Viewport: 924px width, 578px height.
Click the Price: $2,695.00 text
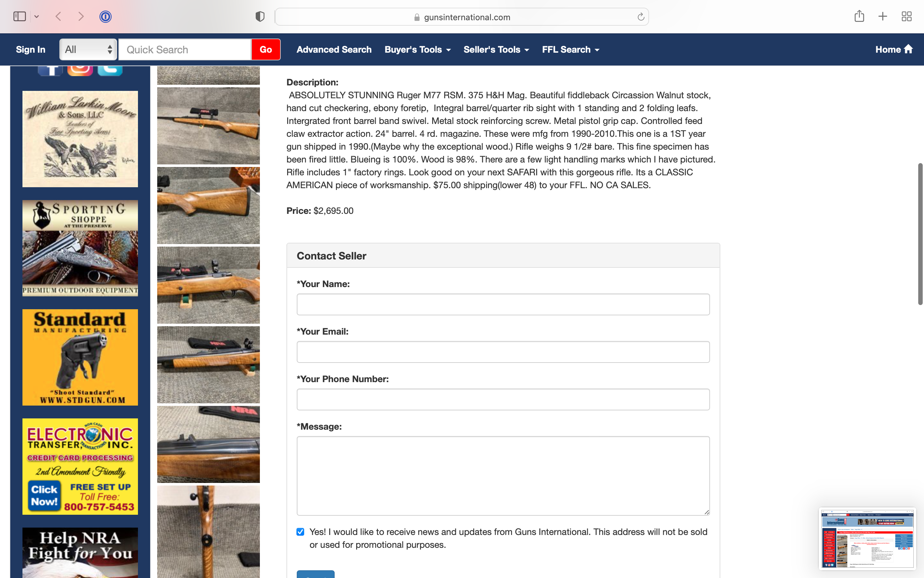[x=320, y=211]
